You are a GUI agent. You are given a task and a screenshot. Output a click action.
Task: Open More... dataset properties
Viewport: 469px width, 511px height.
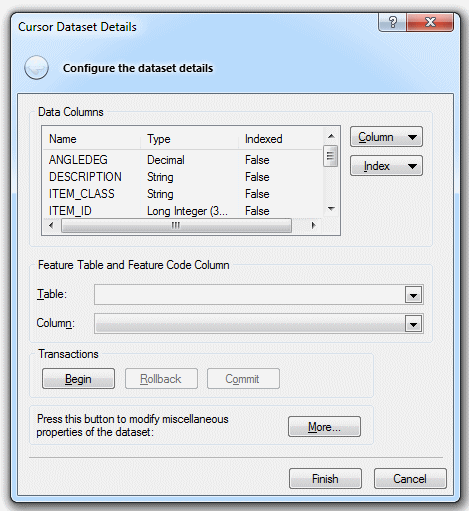(324, 427)
